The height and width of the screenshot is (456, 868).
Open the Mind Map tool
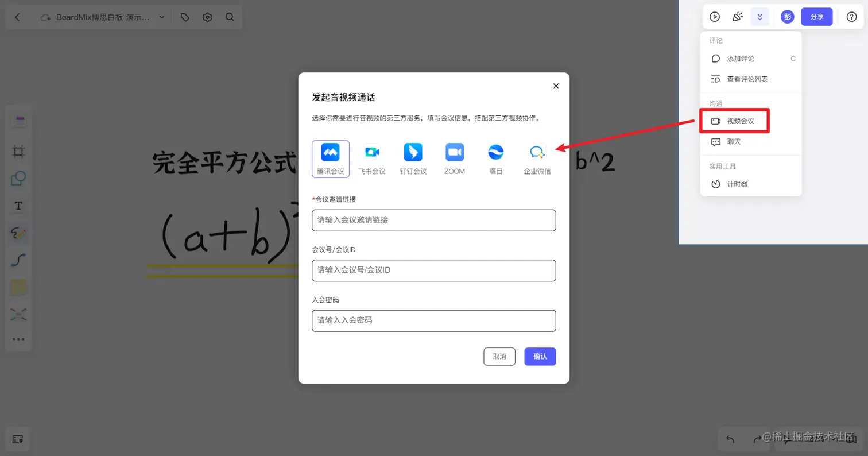(18, 314)
